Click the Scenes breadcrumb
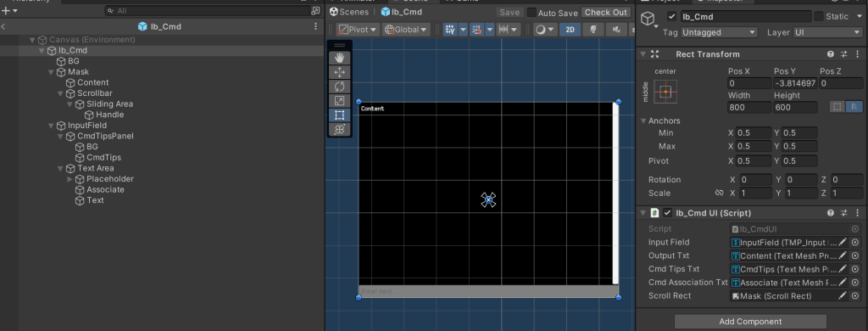This screenshot has width=868, height=331. [x=348, y=12]
